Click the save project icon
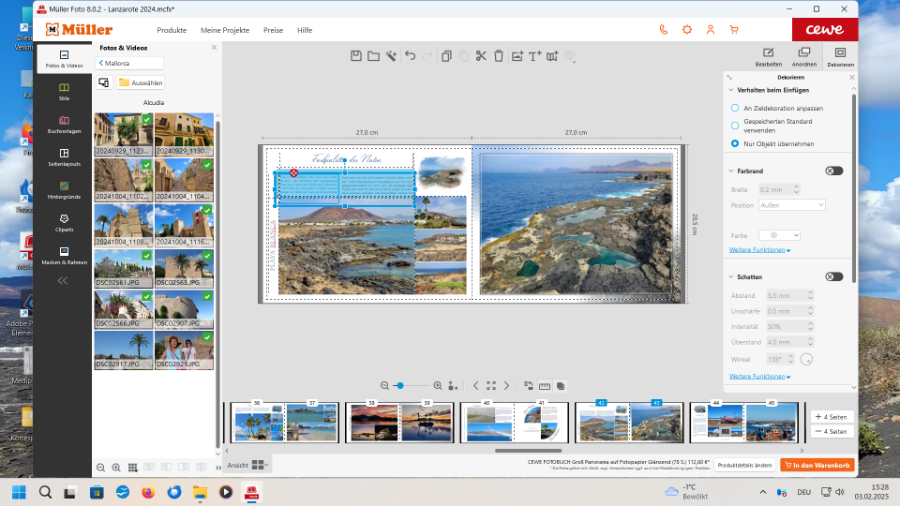The width and height of the screenshot is (900, 506). [x=356, y=56]
